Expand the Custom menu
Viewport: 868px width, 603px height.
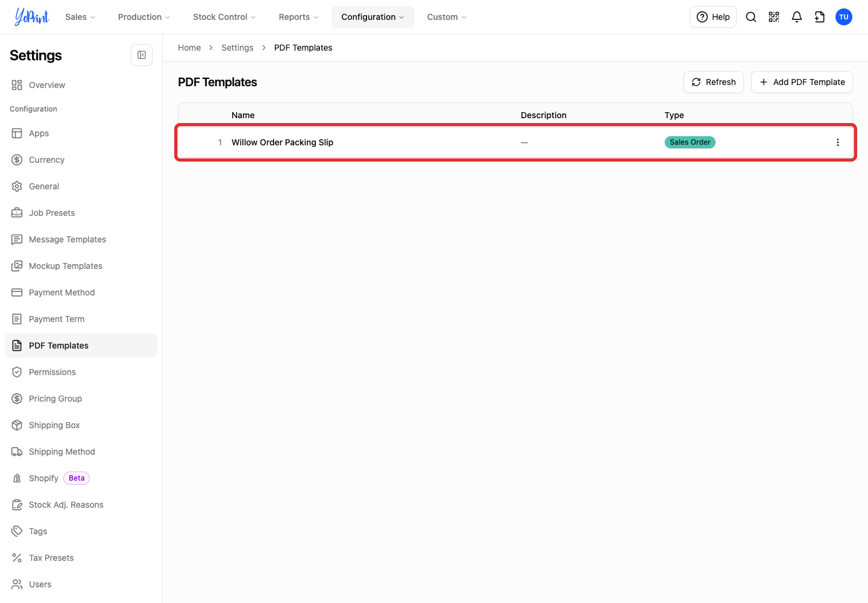(447, 17)
